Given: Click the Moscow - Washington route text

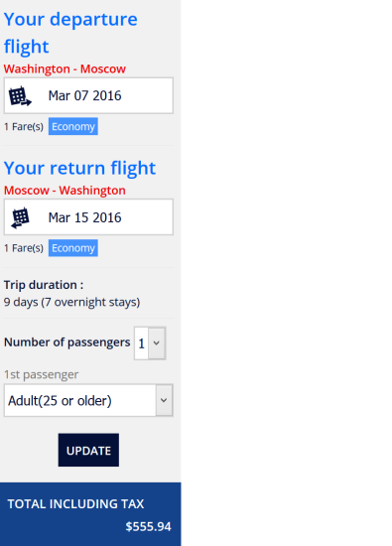Looking at the screenshot, I should [x=65, y=191].
